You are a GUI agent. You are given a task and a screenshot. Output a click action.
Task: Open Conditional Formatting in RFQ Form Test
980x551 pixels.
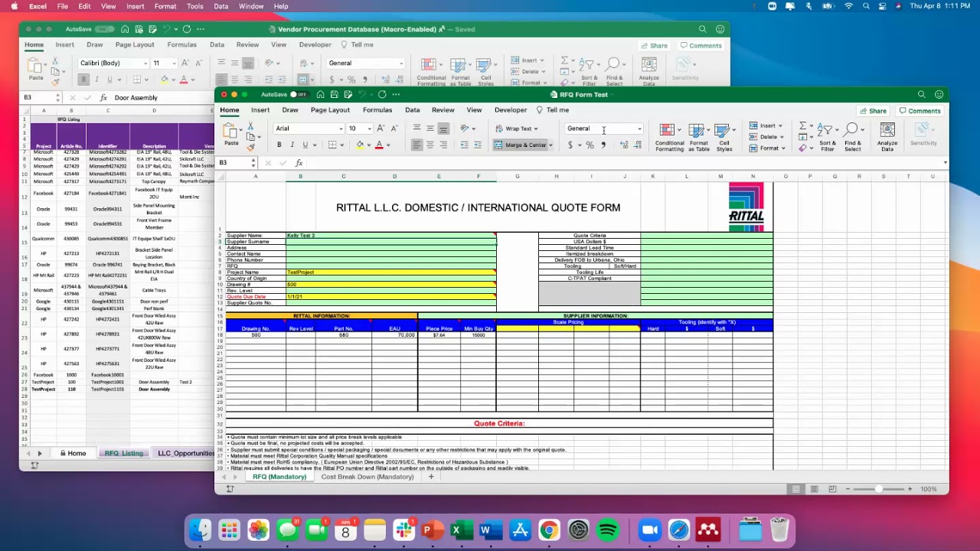click(x=669, y=137)
